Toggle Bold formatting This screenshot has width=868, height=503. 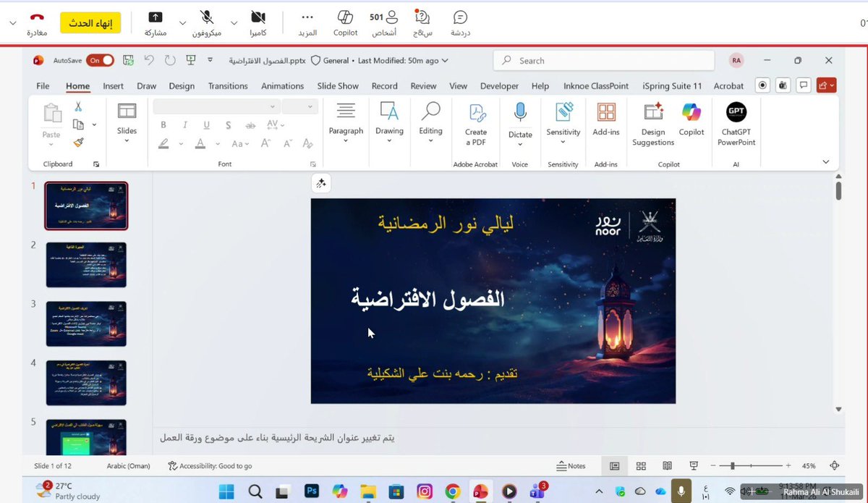pos(163,124)
